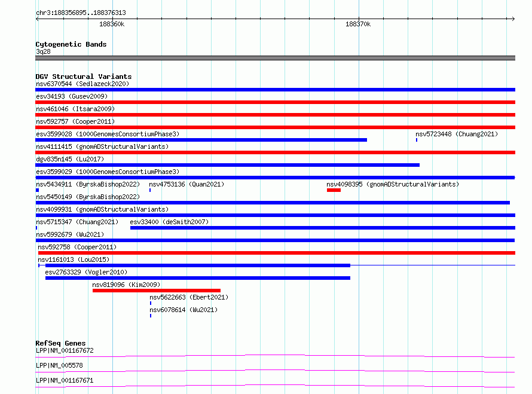Click the gray 3q28 cytogenetic band bar

pos(275,58)
